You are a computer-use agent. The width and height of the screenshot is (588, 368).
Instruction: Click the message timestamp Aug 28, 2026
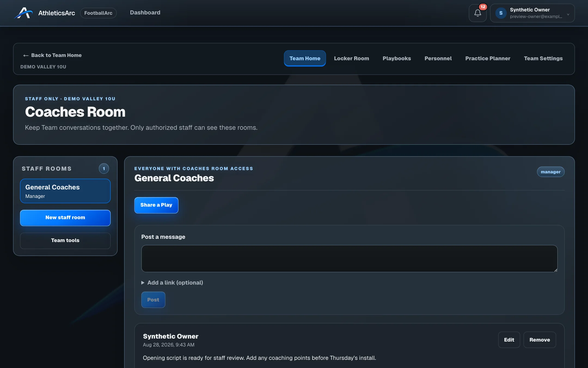169,345
